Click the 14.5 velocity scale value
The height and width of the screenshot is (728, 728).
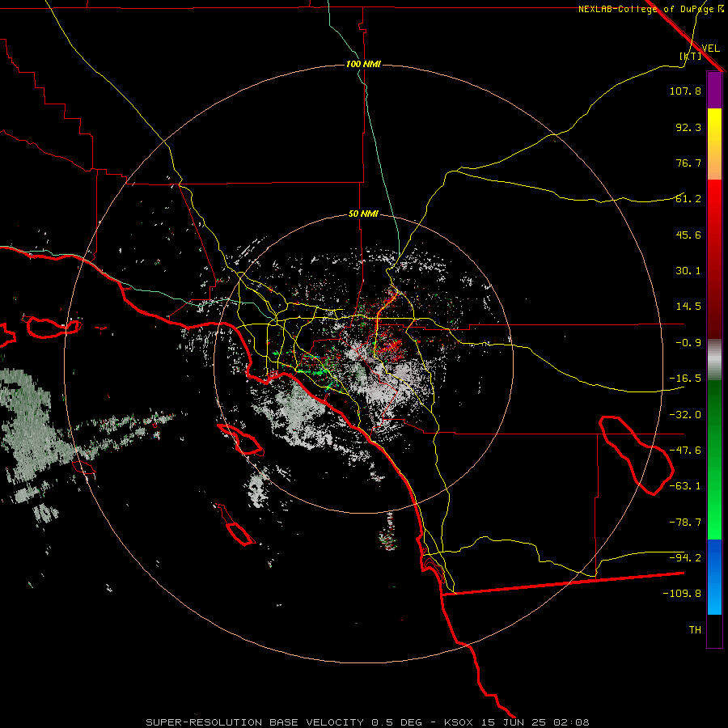688,307
